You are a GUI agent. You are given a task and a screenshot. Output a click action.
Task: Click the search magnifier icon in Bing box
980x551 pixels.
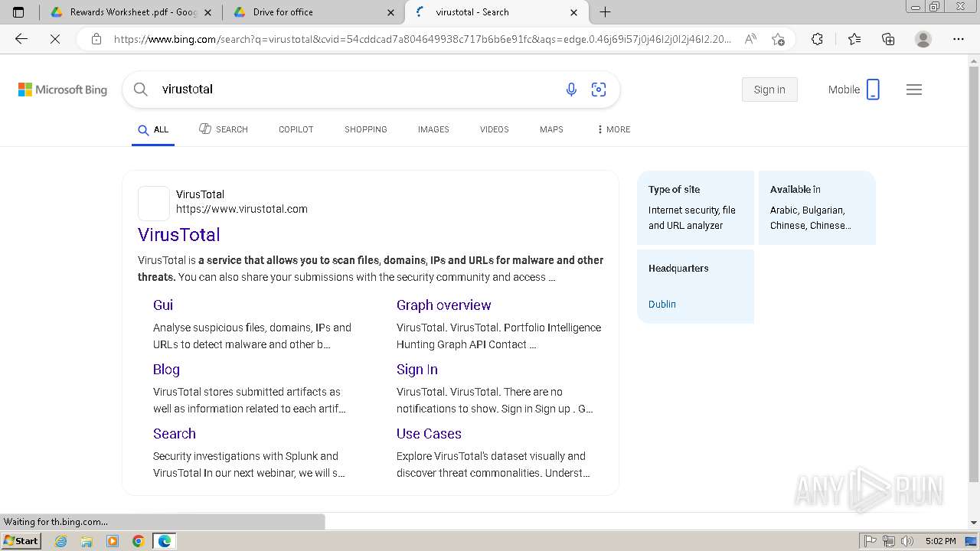click(140, 90)
